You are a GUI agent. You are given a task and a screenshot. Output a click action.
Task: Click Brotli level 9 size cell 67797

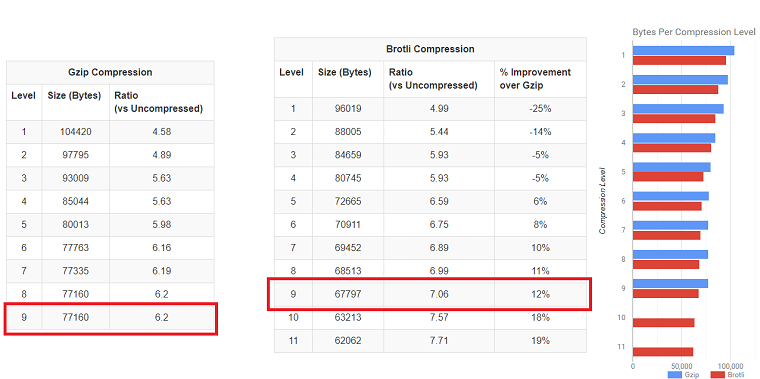point(348,294)
